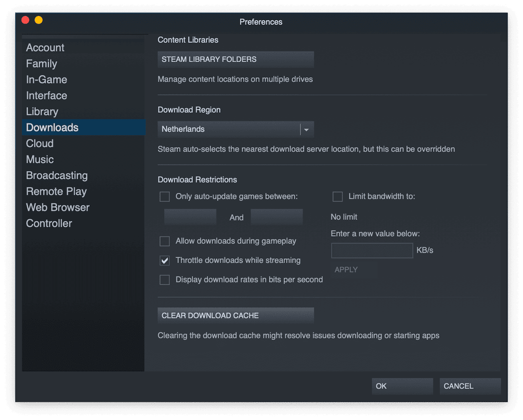The height and width of the screenshot is (420, 523).
Task: Go to Broadcasting settings
Action: [x=57, y=175]
